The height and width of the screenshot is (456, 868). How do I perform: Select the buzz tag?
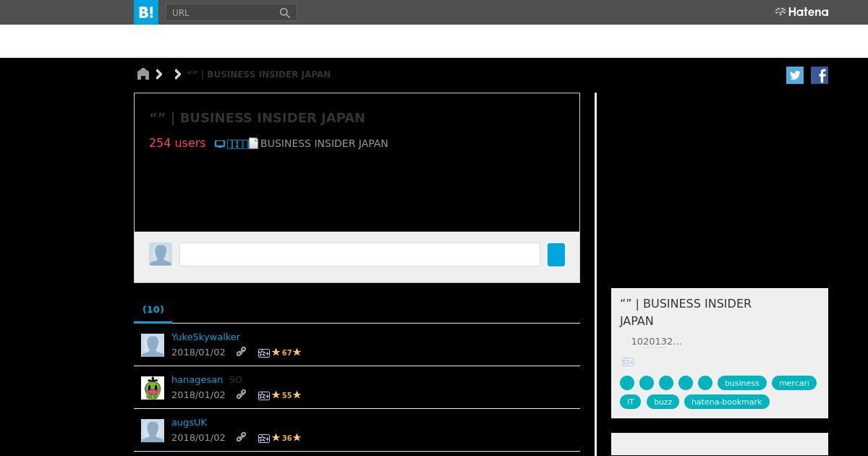coord(663,402)
